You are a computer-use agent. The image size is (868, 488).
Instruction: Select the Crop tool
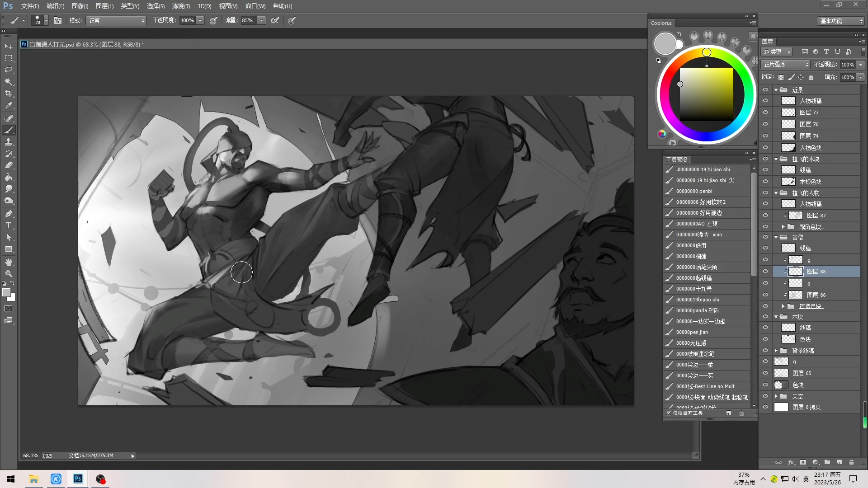coord(9,94)
